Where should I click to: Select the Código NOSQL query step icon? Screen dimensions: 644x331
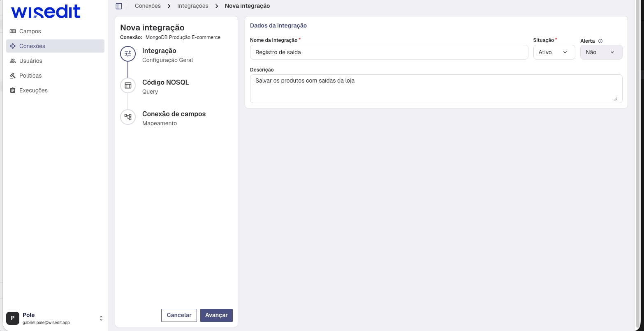tap(127, 85)
